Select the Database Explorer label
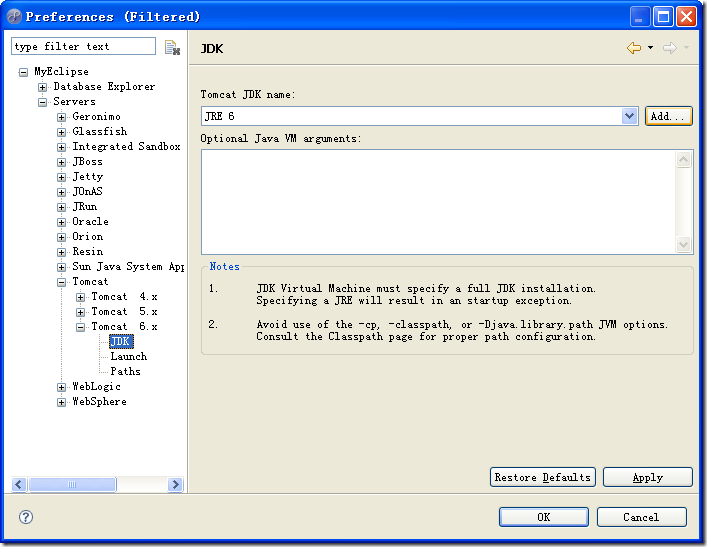This screenshot has height=547, width=707. [x=104, y=86]
